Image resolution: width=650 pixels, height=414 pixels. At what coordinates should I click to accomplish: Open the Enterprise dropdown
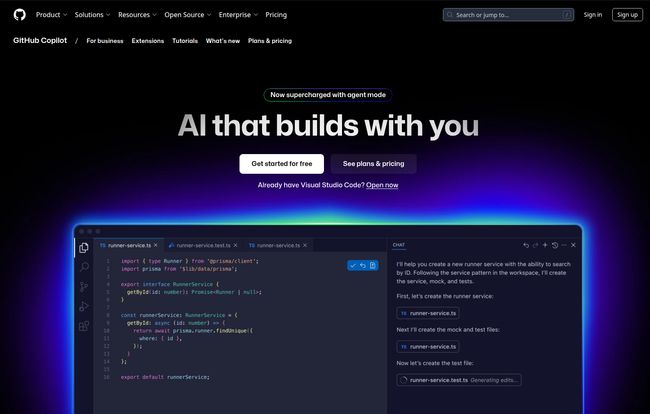tap(238, 15)
